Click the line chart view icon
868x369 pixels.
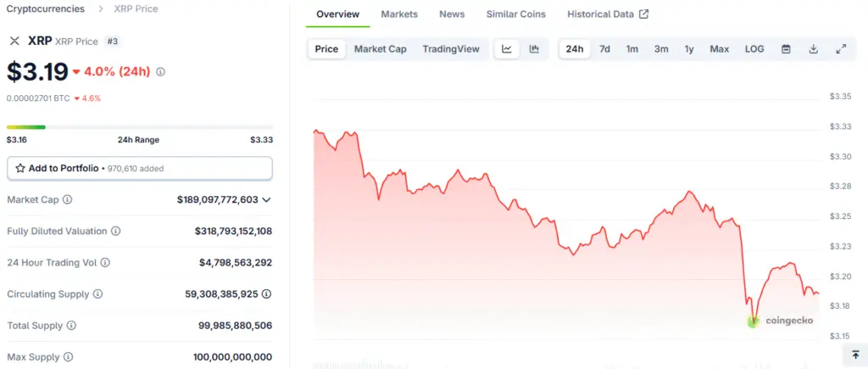507,49
